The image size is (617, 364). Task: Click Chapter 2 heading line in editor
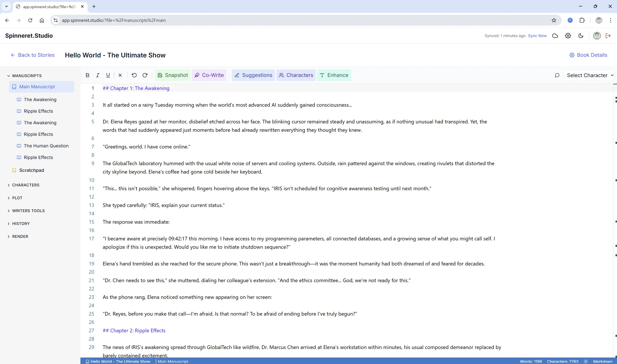coord(134,330)
